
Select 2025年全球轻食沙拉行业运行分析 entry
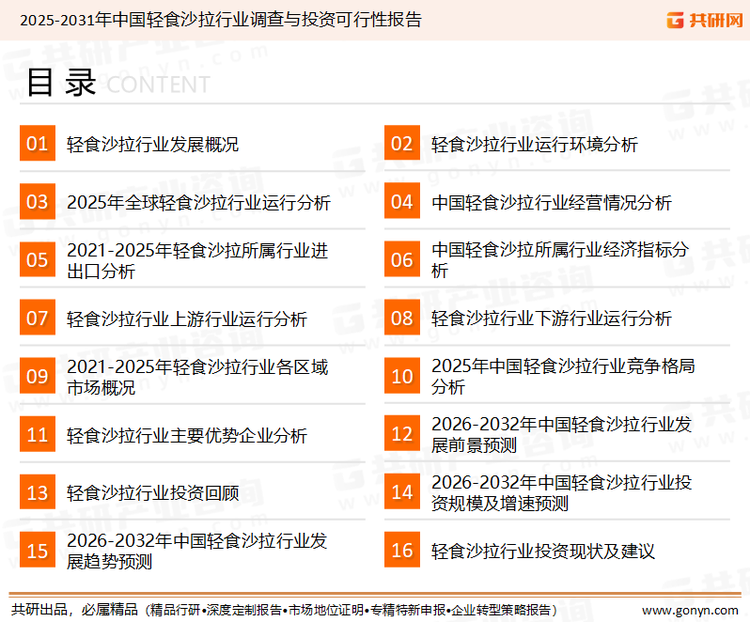click(198, 202)
